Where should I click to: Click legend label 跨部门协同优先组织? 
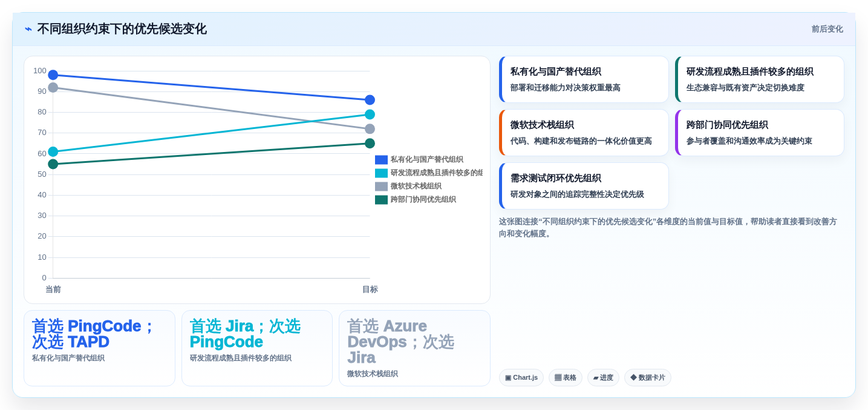click(x=423, y=200)
